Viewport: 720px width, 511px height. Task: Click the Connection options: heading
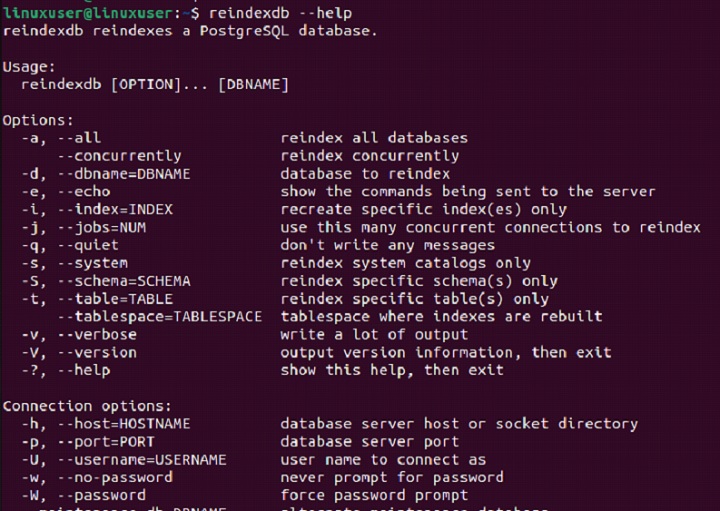tap(86, 406)
